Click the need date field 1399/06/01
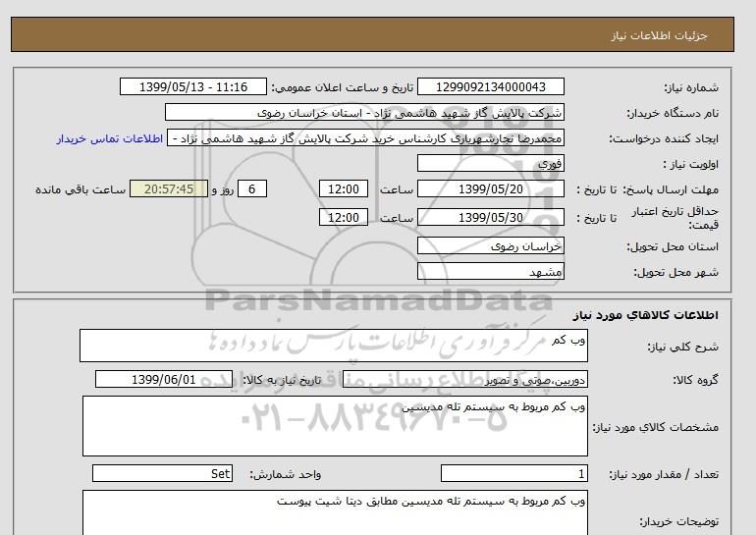This screenshot has height=535, width=756. (163, 379)
